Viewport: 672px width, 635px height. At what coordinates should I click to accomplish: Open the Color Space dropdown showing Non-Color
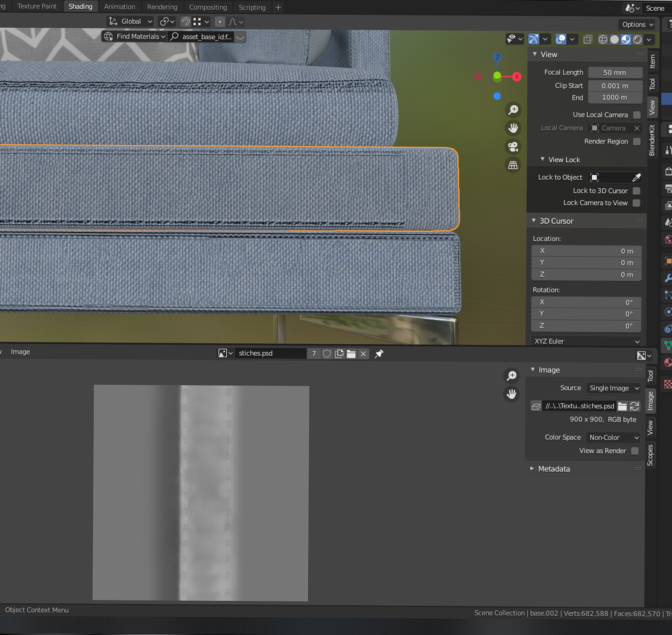pyautogui.click(x=613, y=437)
